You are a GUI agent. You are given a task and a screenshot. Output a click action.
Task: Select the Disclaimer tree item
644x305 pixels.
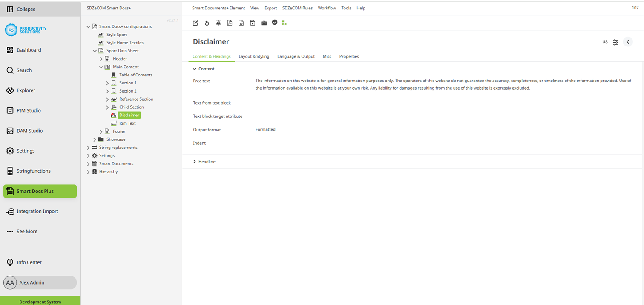click(x=129, y=115)
